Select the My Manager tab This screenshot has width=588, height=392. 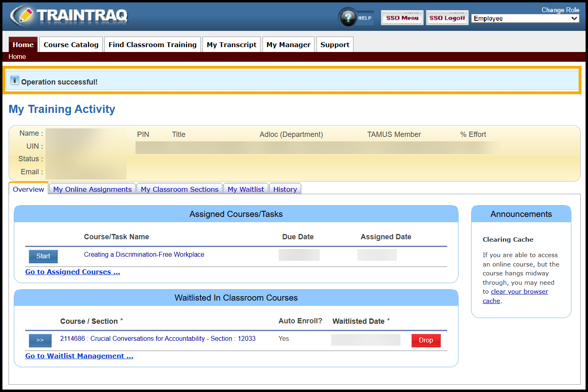pyautogui.click(x=288, y=45)
